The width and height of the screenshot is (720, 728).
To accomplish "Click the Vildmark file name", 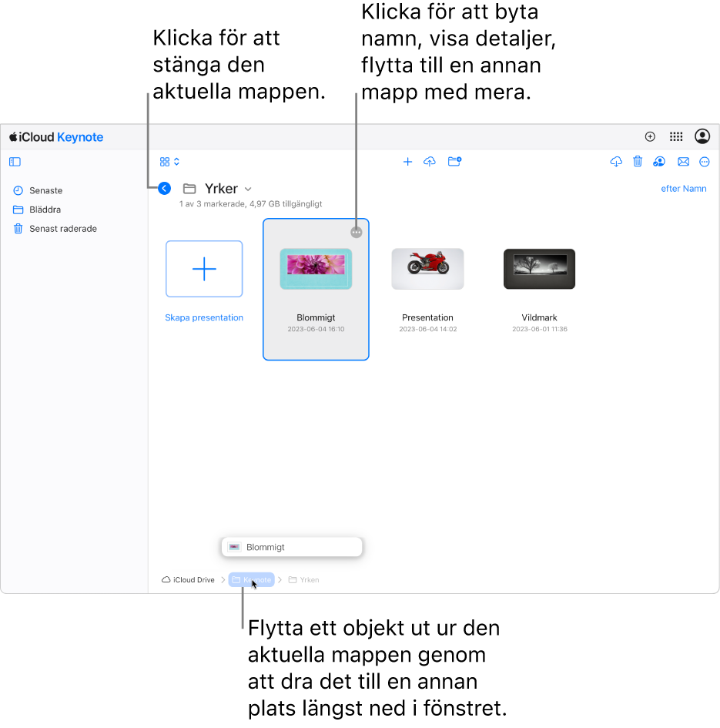I will click(x=539, y=317).
